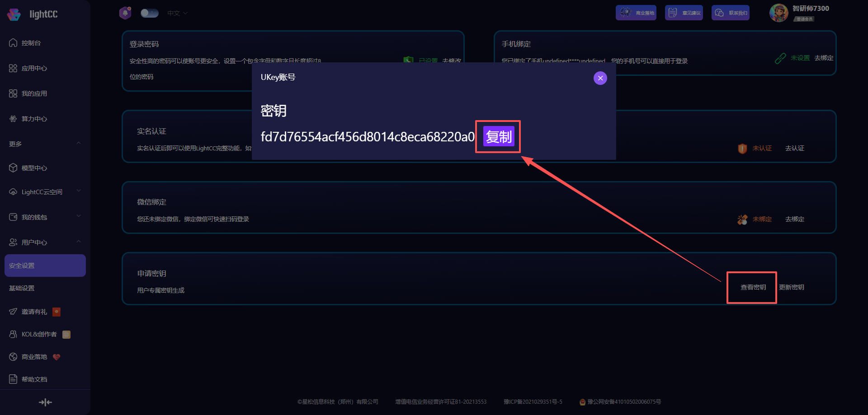Click the lightCC logo icon

coord(14,14)
